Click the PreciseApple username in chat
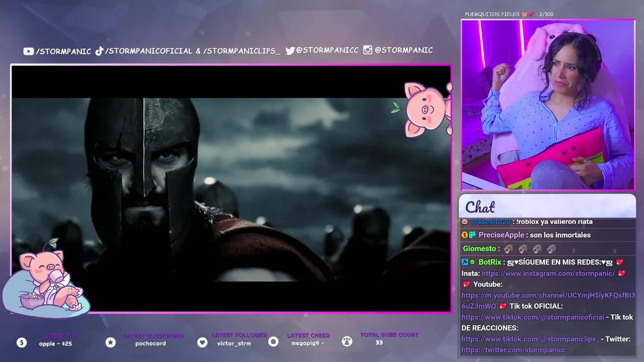 point(501,235)
